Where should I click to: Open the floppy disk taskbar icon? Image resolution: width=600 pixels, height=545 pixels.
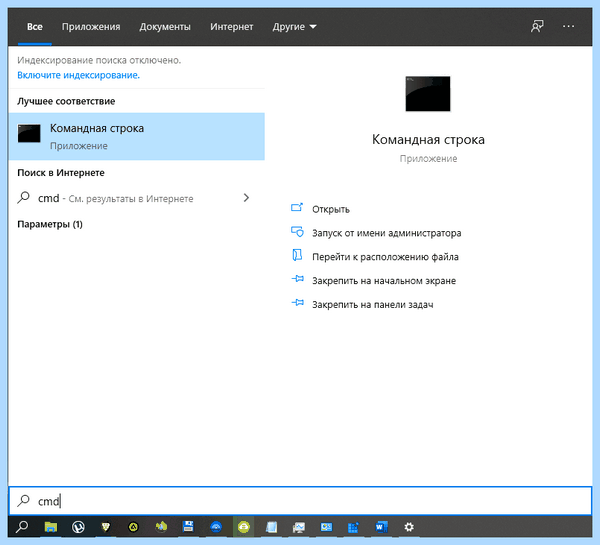(188, 527)
